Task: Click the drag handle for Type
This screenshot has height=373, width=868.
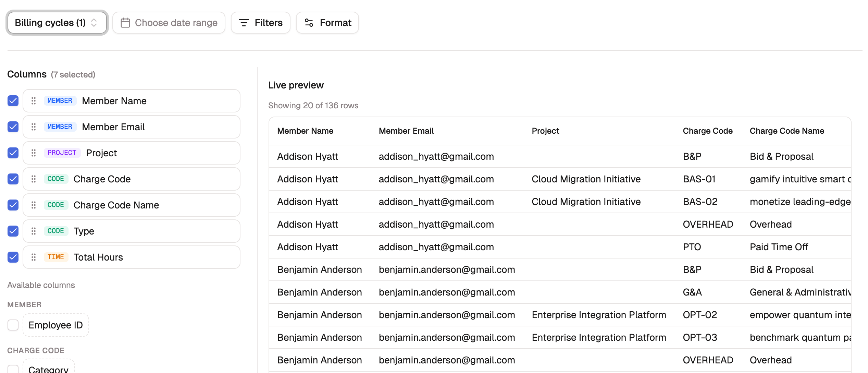Action: 34,231
